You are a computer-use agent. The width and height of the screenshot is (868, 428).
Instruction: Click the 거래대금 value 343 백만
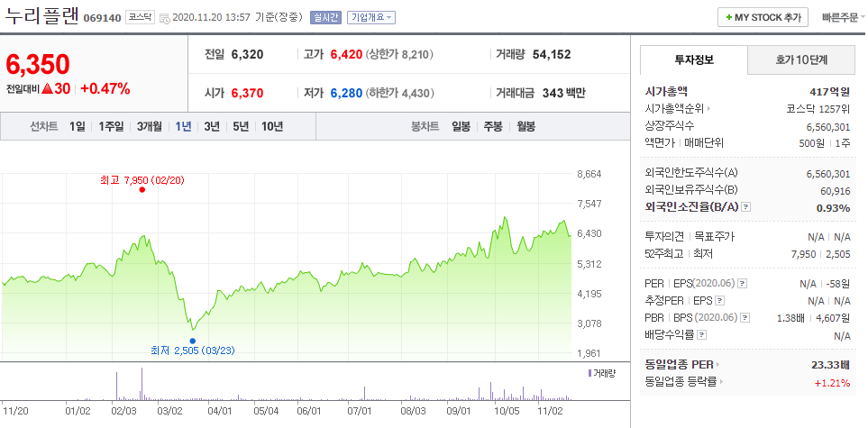point(563,93)
